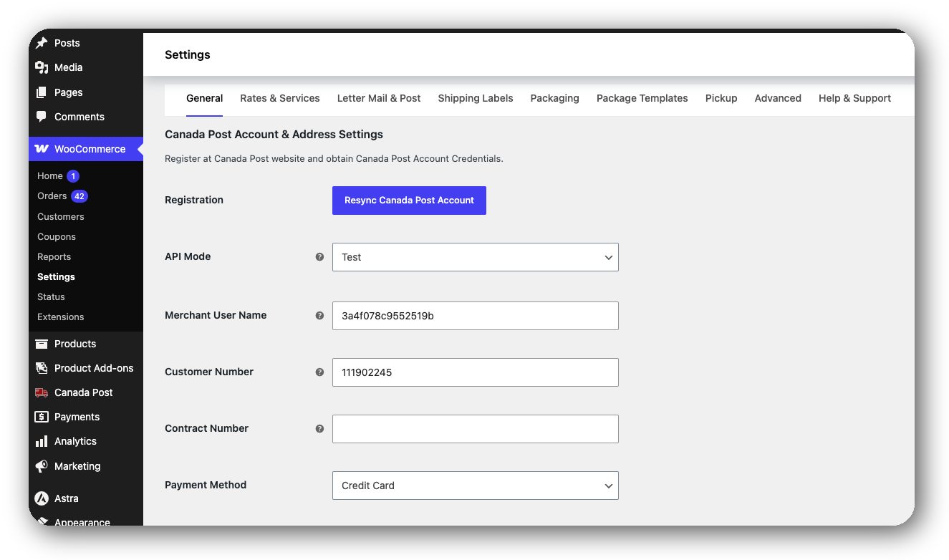Image resolution: width=949 pixels, height=560 pixels.
Task: Switch to the Rates & Services tab
Action: pyautogui.click(x=280, y=98)
